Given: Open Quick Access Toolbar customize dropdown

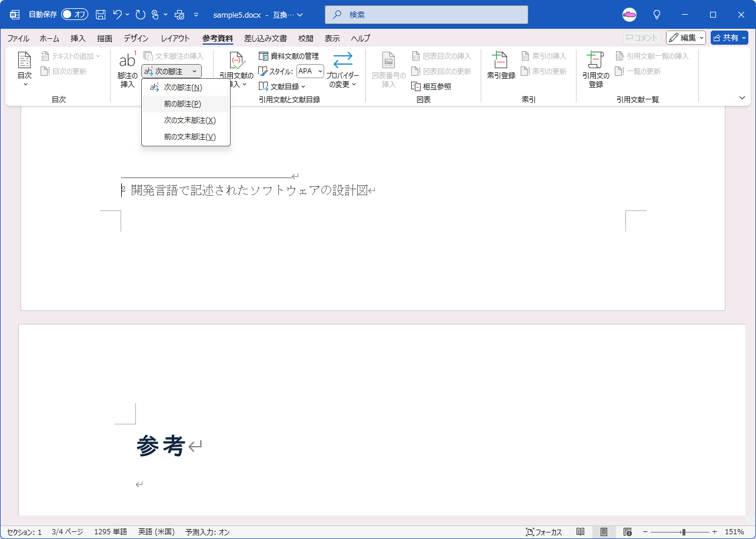Looking at the screenshot, I should point(196,15).
